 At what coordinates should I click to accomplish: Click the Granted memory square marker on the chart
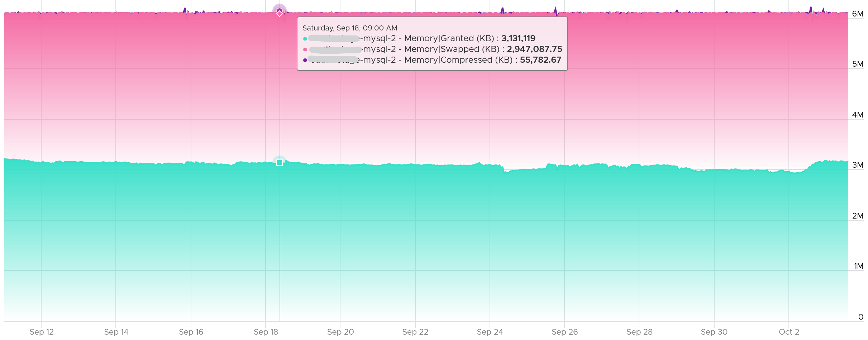280,163
